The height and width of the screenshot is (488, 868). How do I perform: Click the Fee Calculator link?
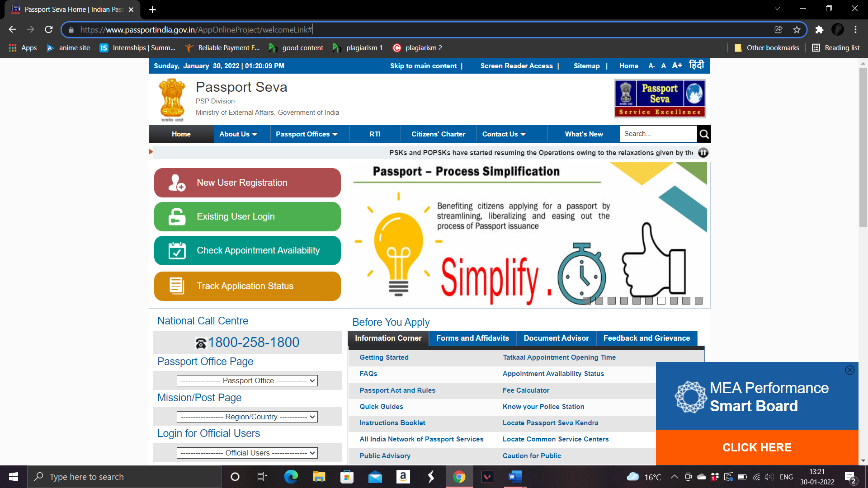tap(525, 389)
